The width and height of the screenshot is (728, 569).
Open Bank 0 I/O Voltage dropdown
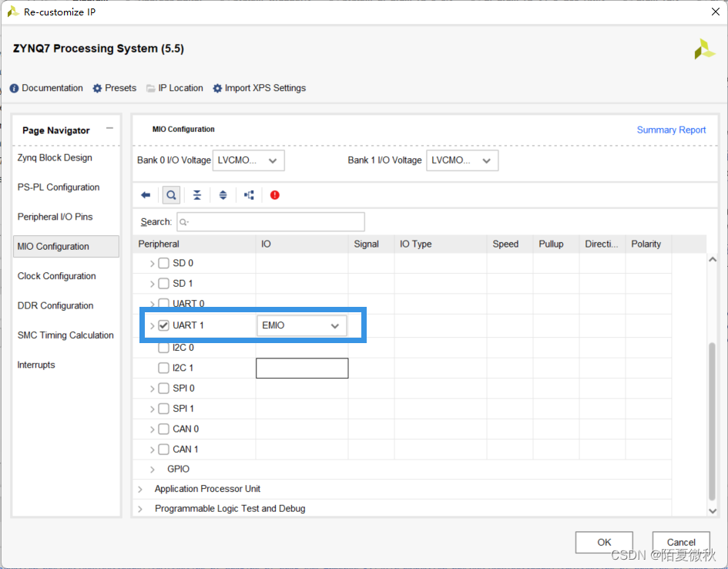[x=248, y=160]
